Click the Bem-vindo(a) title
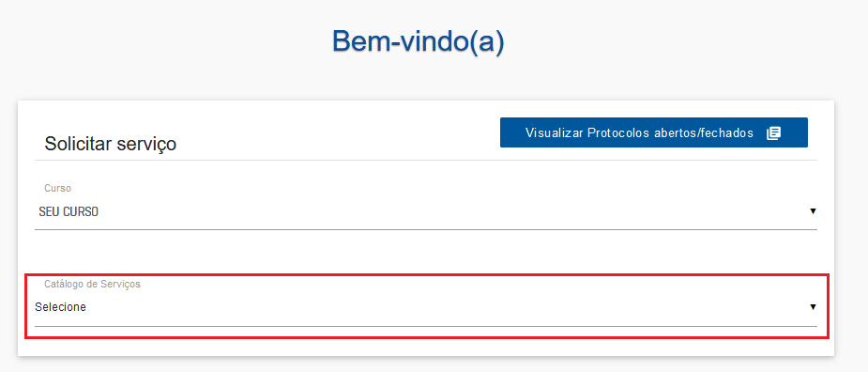 coord(419,41)
